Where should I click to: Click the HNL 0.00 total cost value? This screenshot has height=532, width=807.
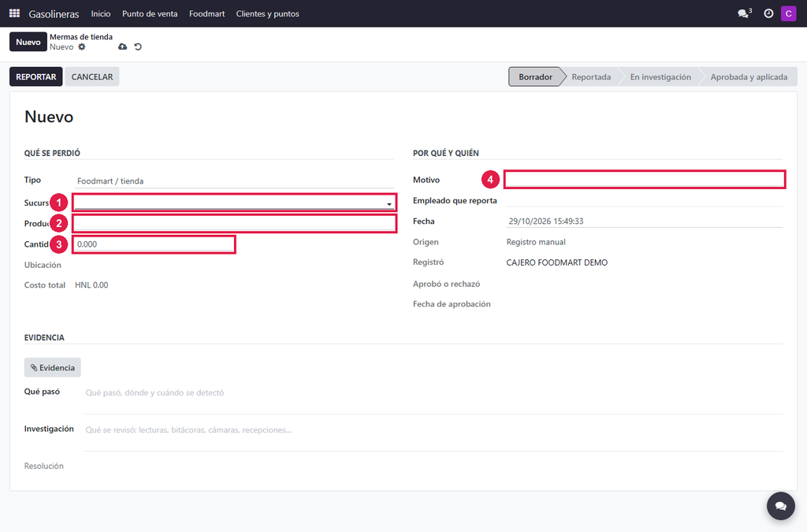91,285
